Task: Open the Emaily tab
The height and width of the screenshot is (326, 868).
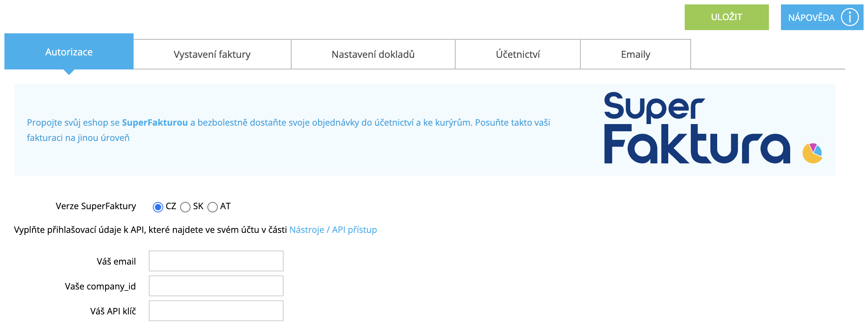Action: point(636,54)
